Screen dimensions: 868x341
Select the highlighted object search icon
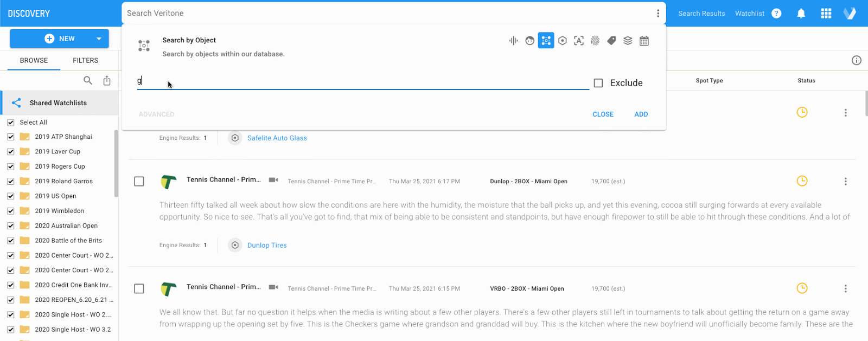point(546,41)
